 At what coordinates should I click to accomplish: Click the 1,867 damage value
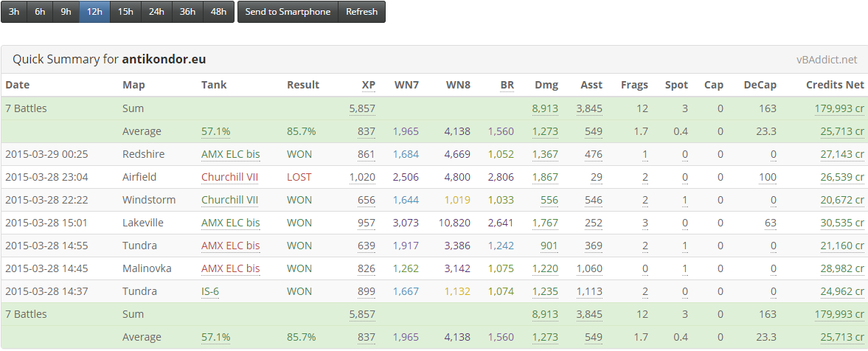click(x=545, y=177)
